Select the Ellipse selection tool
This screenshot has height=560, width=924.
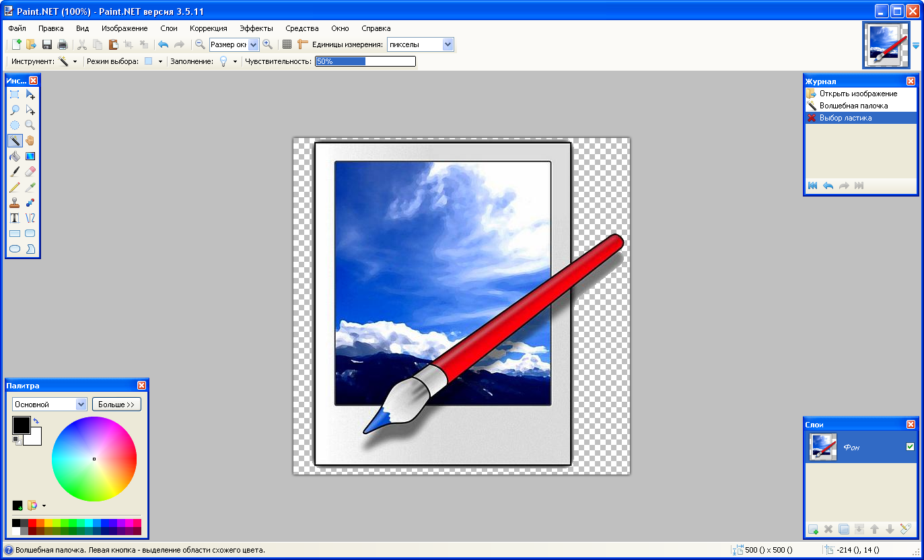point(15,125)
